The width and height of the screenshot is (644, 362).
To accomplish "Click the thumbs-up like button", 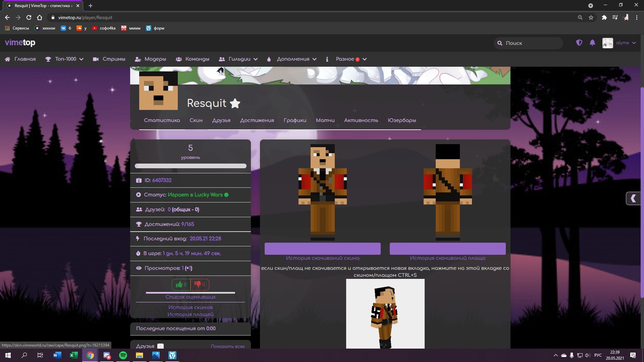I will click(x=181, y=285).
